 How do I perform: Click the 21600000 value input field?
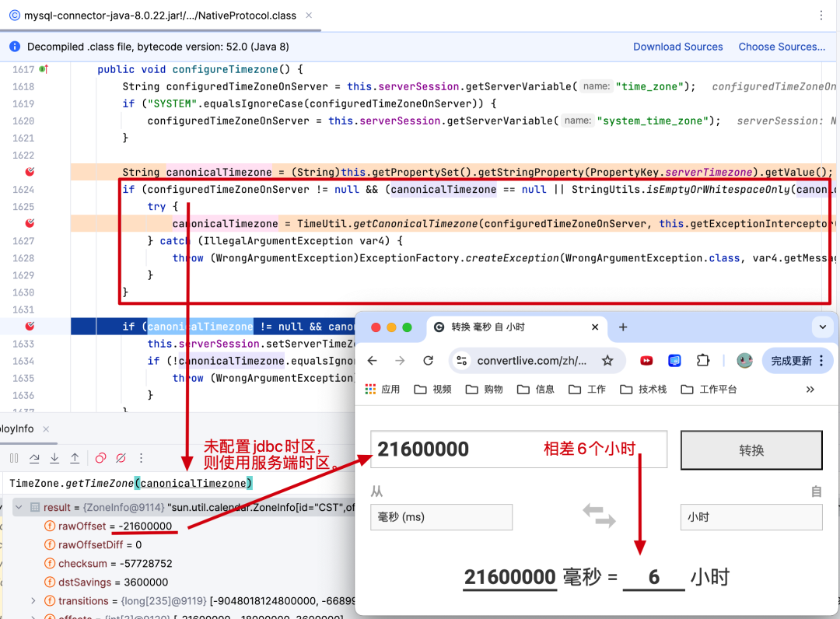point(519,449)
